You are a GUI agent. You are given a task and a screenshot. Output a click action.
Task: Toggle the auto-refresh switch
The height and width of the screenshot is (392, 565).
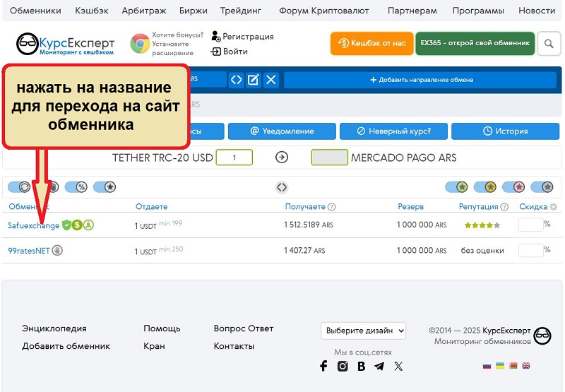(x=19, y=187)
